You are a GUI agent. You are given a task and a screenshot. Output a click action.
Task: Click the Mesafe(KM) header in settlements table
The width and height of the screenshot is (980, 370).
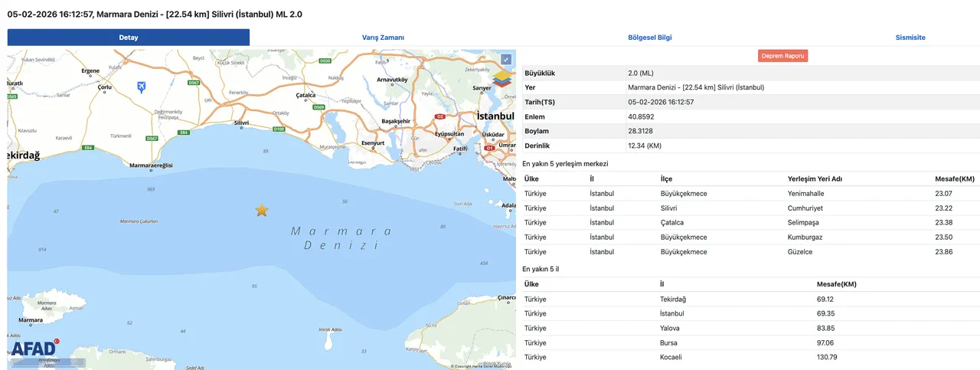[x=955, y=178]
